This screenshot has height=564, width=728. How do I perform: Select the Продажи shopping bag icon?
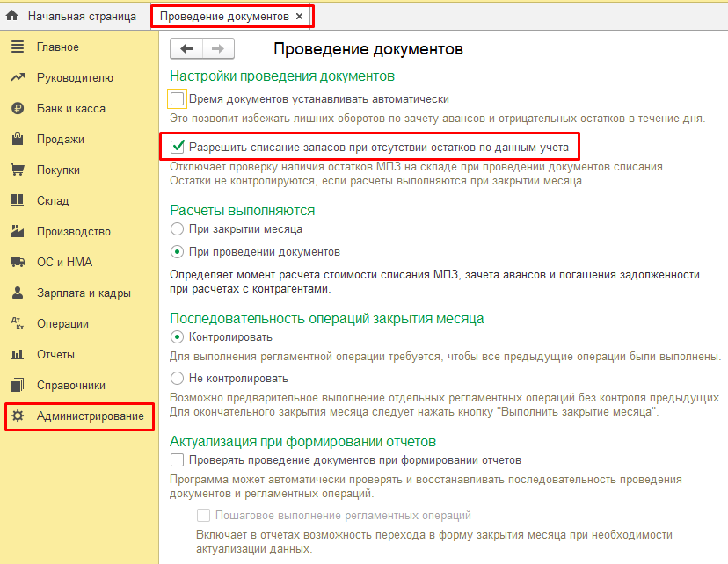tap(17, 140)
